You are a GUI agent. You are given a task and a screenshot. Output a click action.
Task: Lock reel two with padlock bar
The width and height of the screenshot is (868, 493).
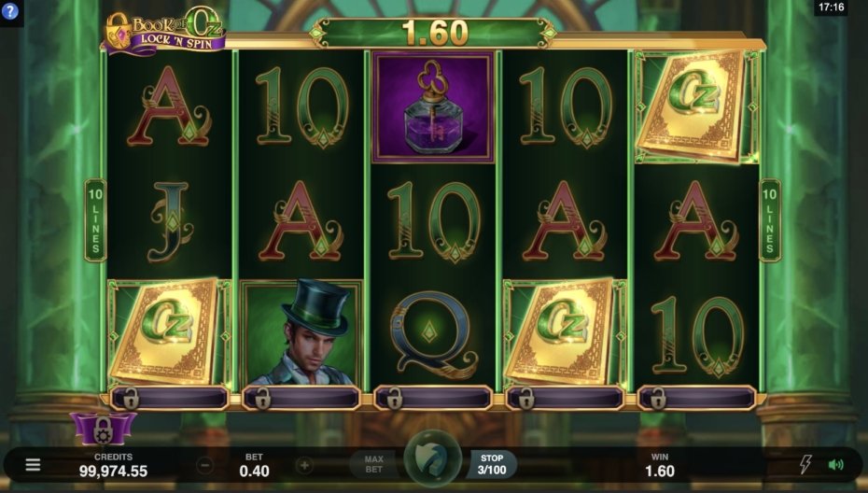coord(301,399)
